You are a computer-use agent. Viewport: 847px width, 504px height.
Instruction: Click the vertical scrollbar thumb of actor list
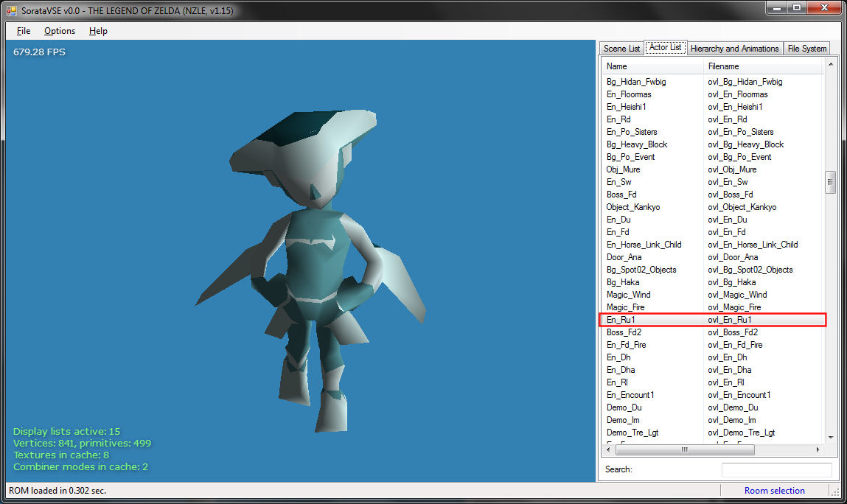point(830,182)
